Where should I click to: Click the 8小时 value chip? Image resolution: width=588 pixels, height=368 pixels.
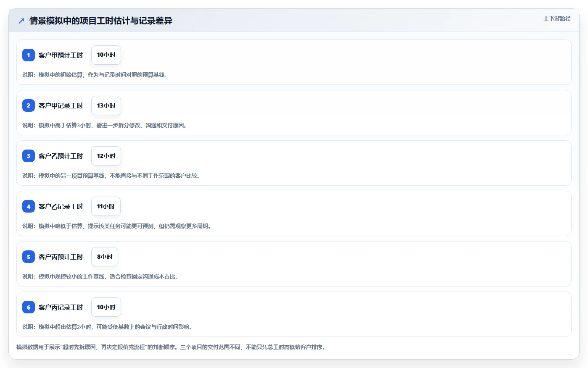pyautogui.click(x=105, y=257)
